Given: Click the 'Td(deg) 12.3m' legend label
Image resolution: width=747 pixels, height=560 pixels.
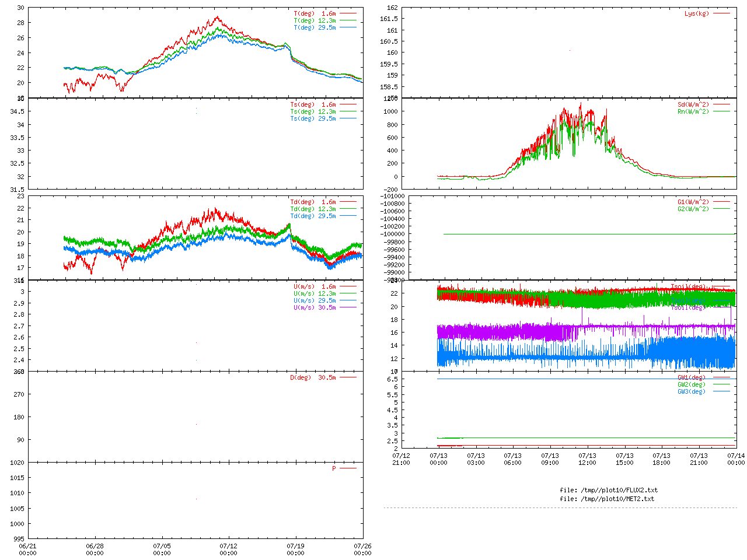Looking at the screenshot, I should [313, 209].
